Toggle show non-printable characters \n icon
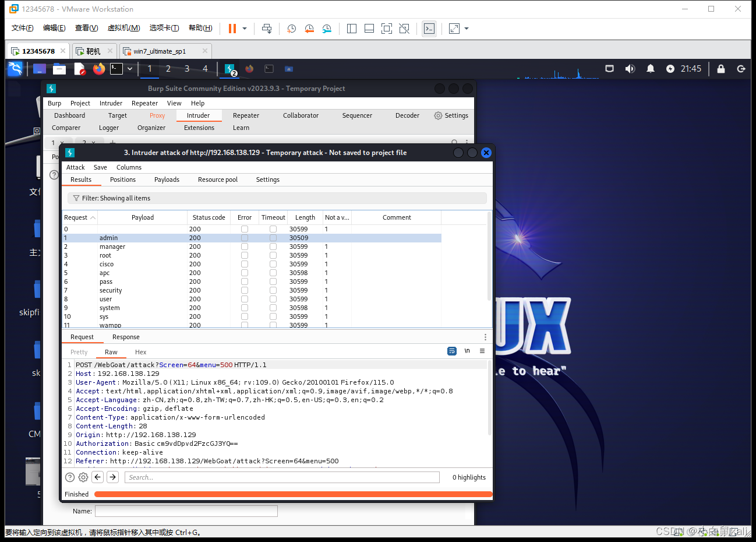This screenshot has height=542, width=756. click(x=467, y=351)
